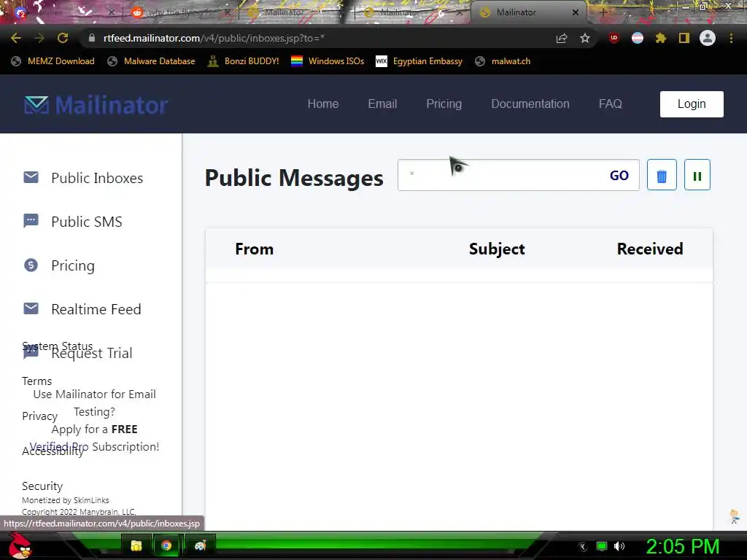This screenshot has width=747, height=560.
Task: Delete messages with the trash can button
Action: 662,175
